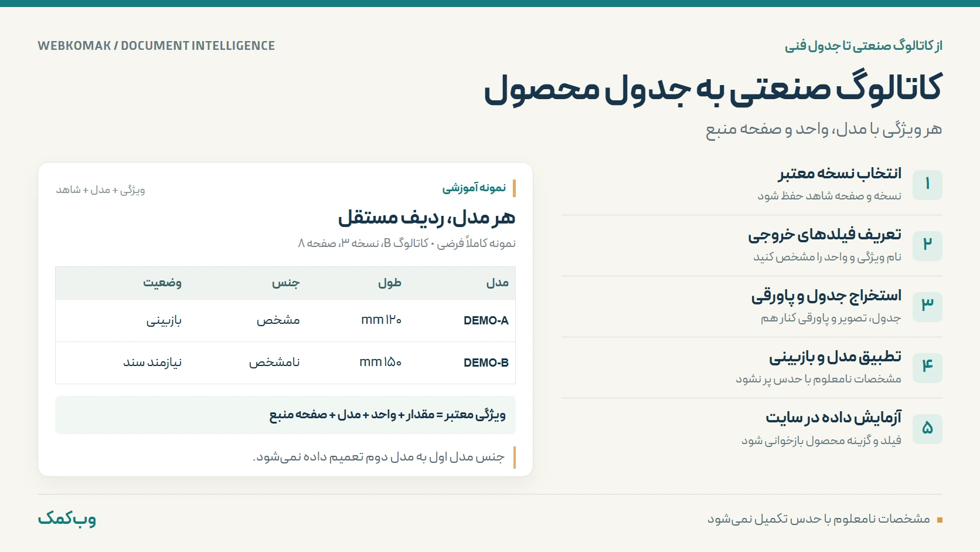Screen dimensions: 980x552
Task: Click the footer note مشخصات نامعلوم با حدس تکمیل نمی‌شود
Action: pyautogui.click(x=818, y=519)
